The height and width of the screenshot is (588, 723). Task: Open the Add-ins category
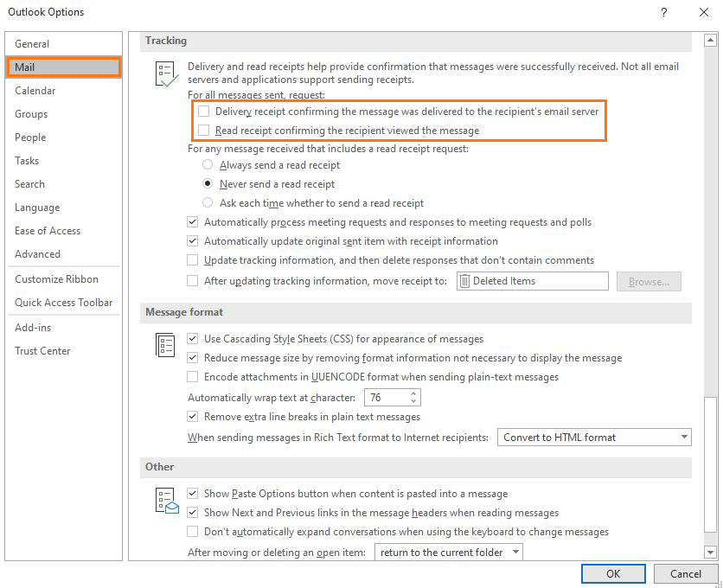click(64, 328)
